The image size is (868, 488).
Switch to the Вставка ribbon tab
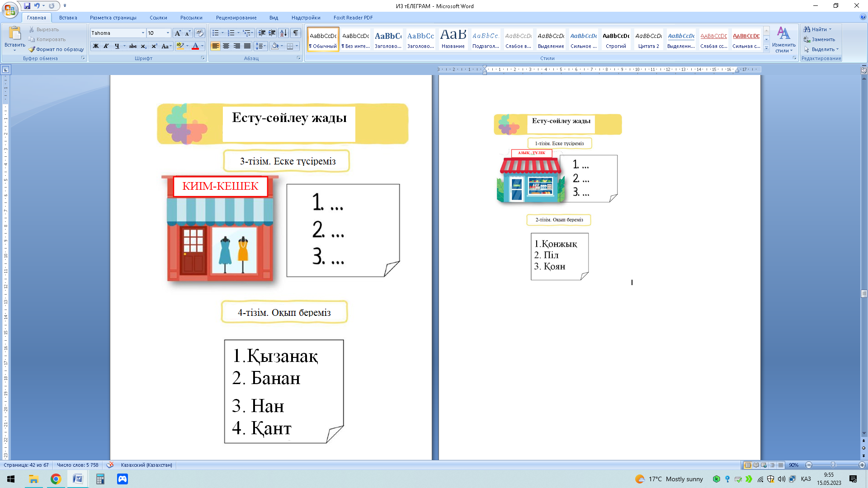[x=68, y=18]
